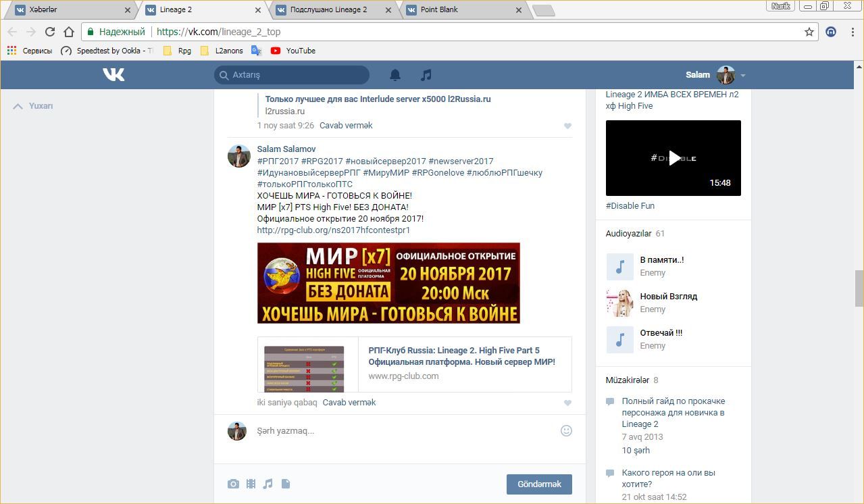Open the РПГ-Клуб Russia link preview title
The width and height of the screenshot is (864, 504).
[x=461, y=356]
